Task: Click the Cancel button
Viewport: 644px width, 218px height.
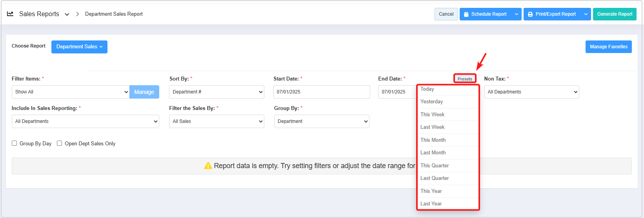Action: click(446, 14)
